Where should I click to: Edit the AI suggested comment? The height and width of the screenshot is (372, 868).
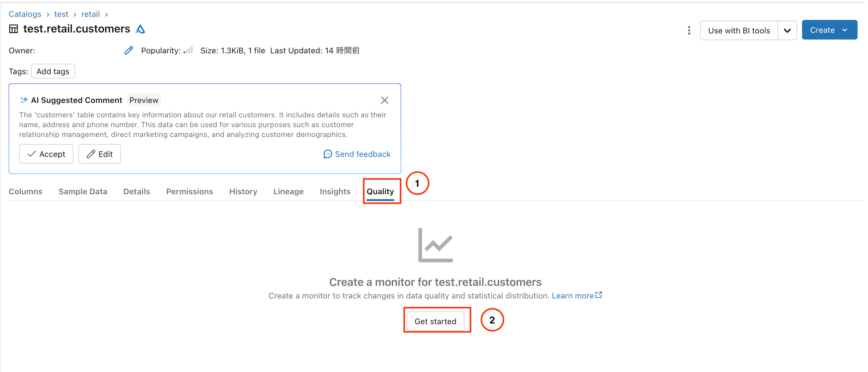[99, 154]
